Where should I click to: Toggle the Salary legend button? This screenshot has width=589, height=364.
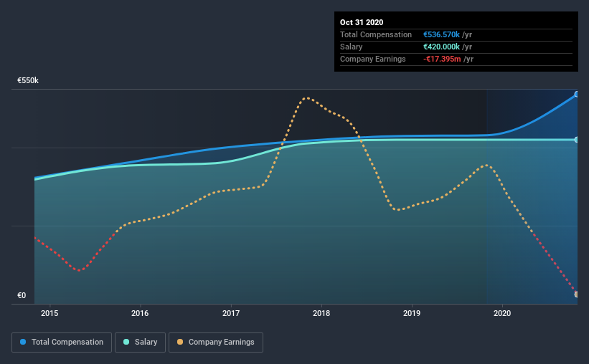[x=140, y=343]
